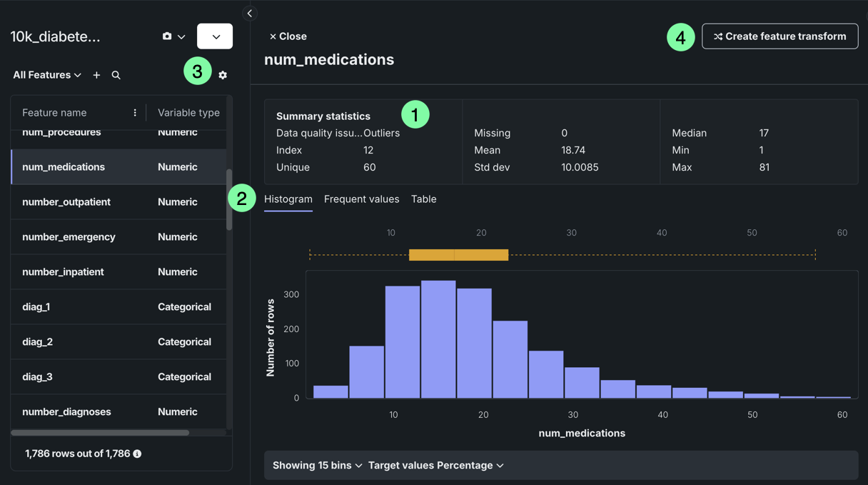The width and height of the screenshot is (868, 485).
Task: Open feature search with magnifier icon
Action: (x=116, y=75)
